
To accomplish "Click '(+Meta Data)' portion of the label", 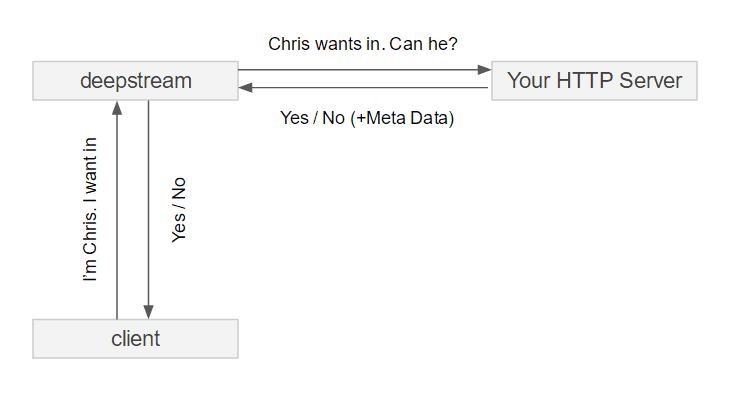I will (x=403, y=118).
